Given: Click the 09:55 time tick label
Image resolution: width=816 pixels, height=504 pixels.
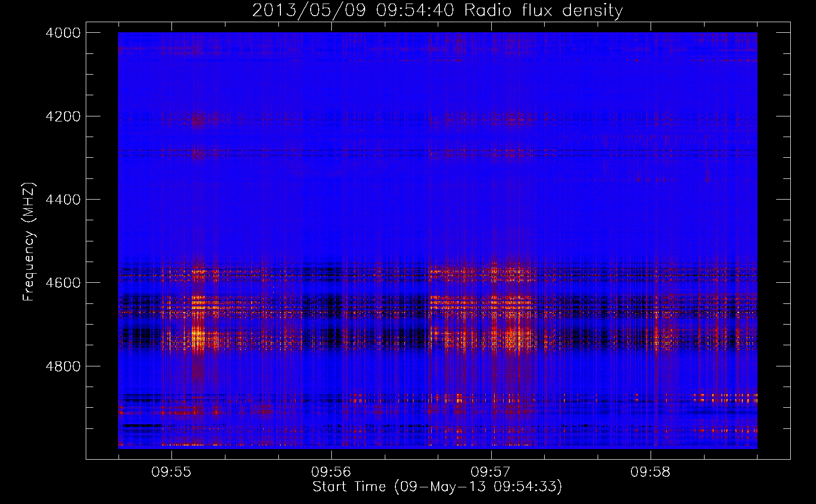Looking at the screenshot, I should click(171, 472).
